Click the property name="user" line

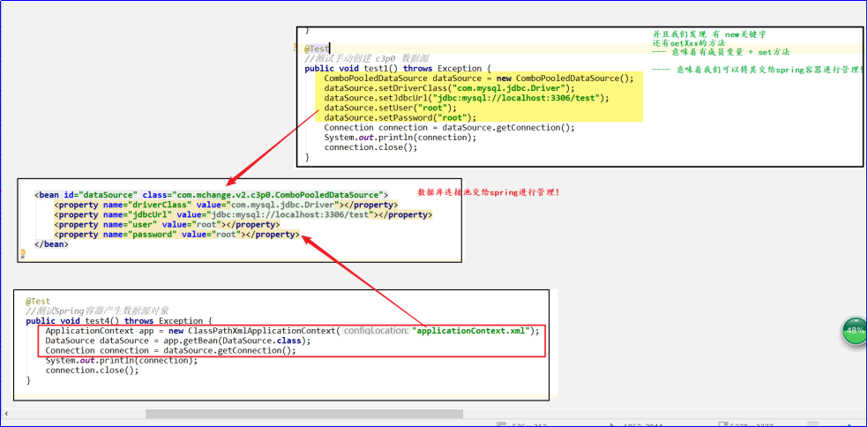coord(167,225)
